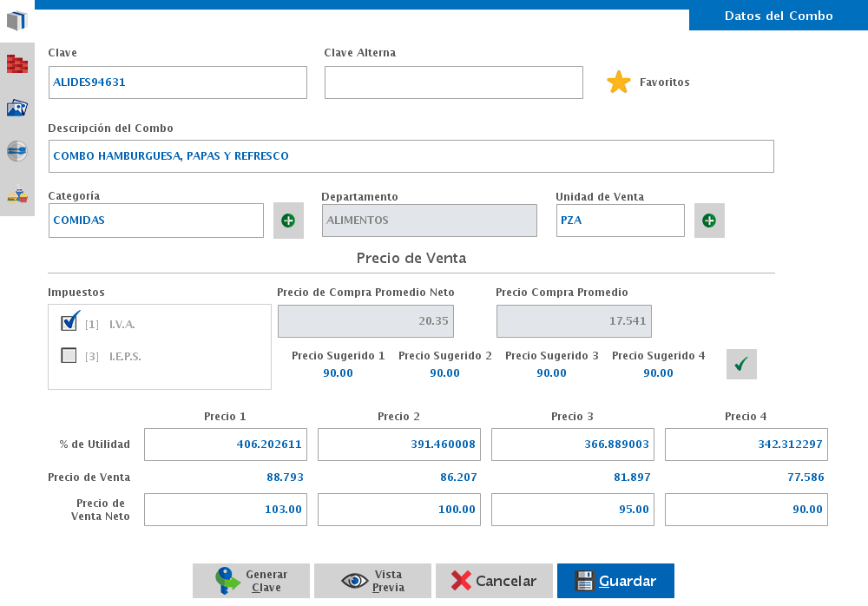The height and width of the screenshot is (606, 868).
Task: Select the burger and fries sidebar icon
Action: coord(17,195)
